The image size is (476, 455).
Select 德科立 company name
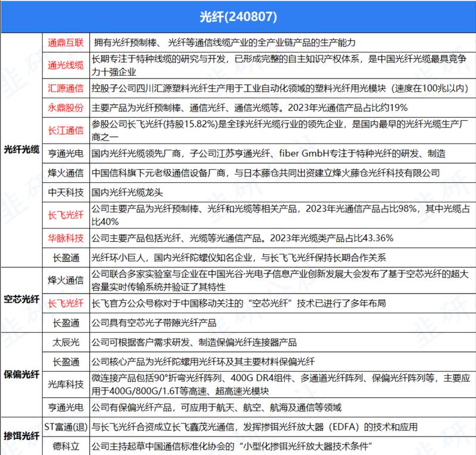tap(66, 446)
